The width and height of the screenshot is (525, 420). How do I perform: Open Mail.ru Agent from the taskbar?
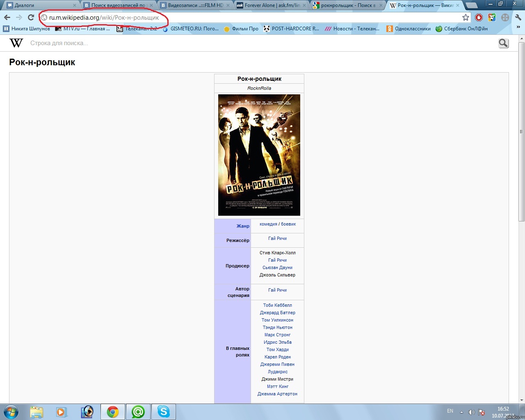pos(138,412)
